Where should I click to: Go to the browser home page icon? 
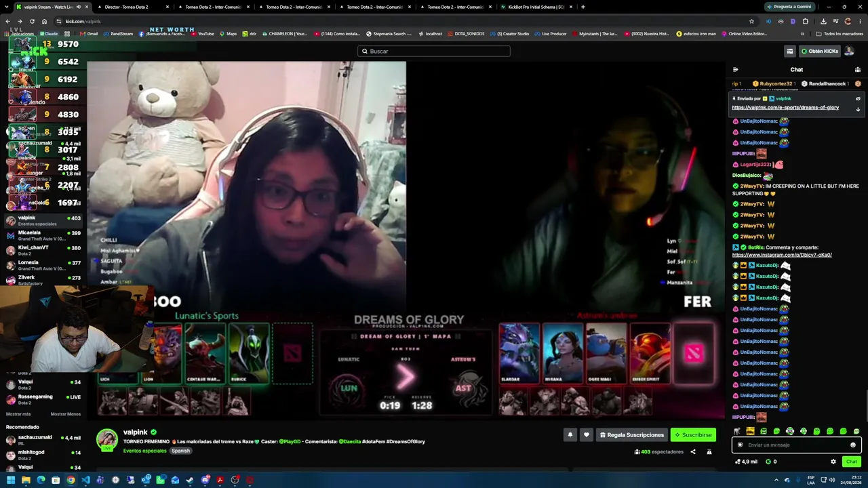click(x=45, y=21)
